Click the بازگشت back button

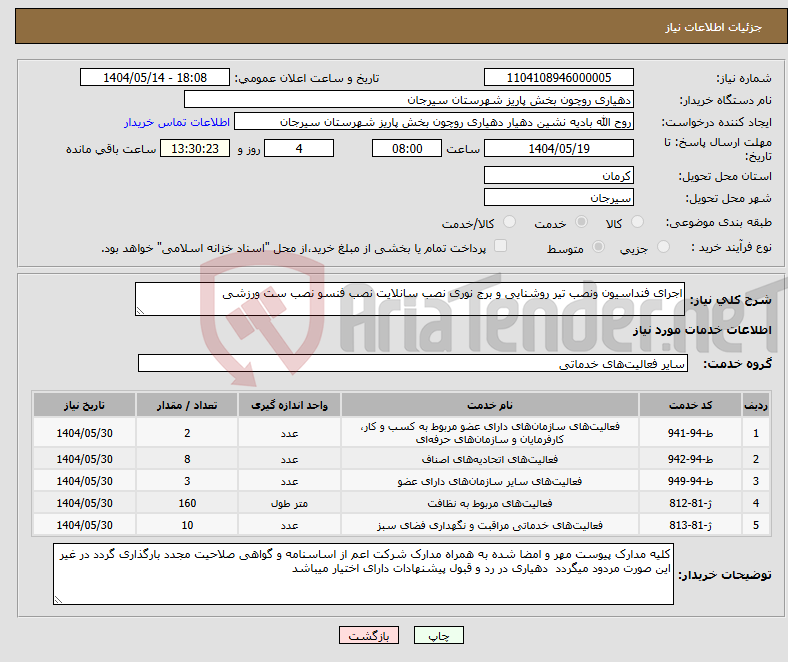pos(369,635)
